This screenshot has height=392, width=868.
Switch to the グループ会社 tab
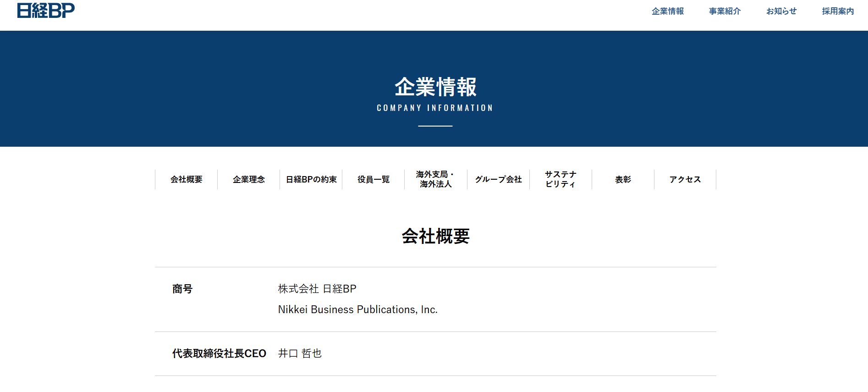(499, 179)
